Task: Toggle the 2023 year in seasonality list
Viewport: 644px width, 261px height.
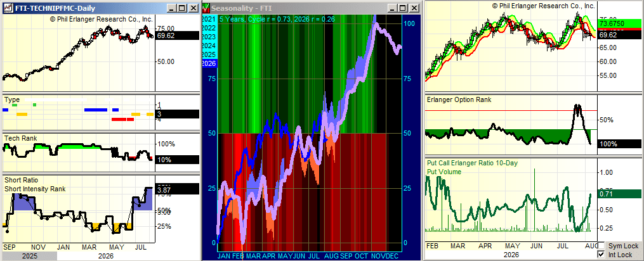Action: pos(209,37)
